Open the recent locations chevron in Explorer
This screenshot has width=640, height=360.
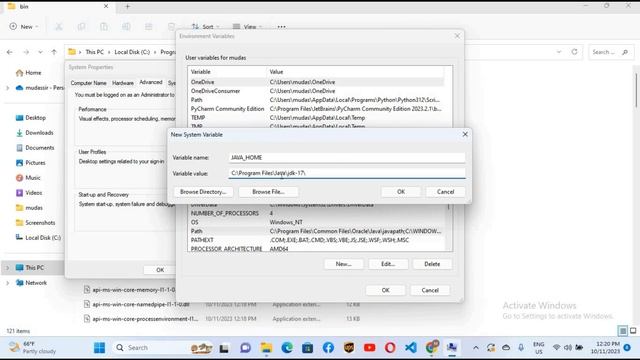40,52
